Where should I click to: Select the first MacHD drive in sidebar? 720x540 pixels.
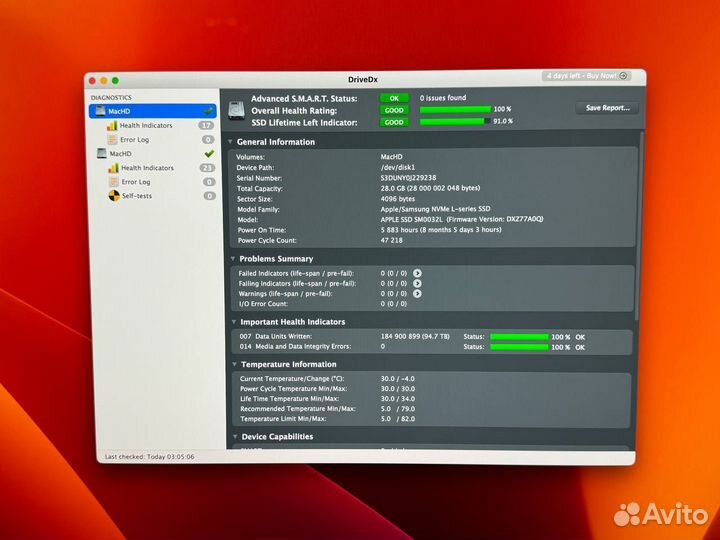120,111
